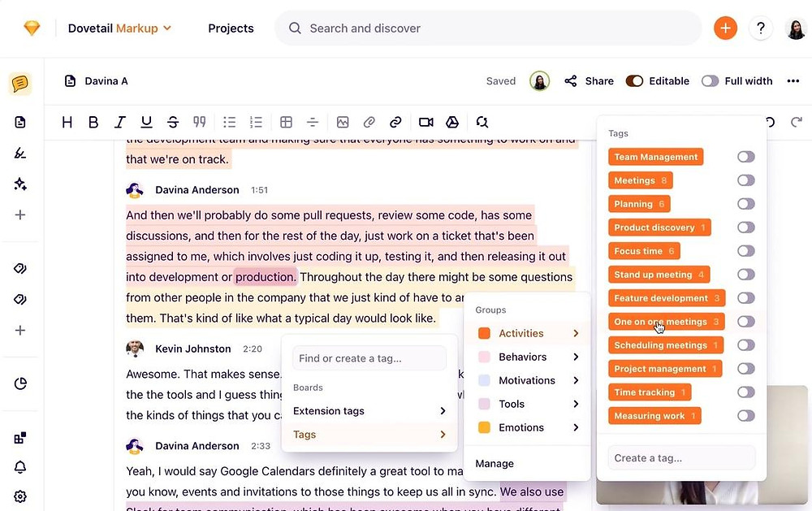This screenshot has width=812, height=511.
Task: Open the pie chart insights icon
Action: (20, 383)
